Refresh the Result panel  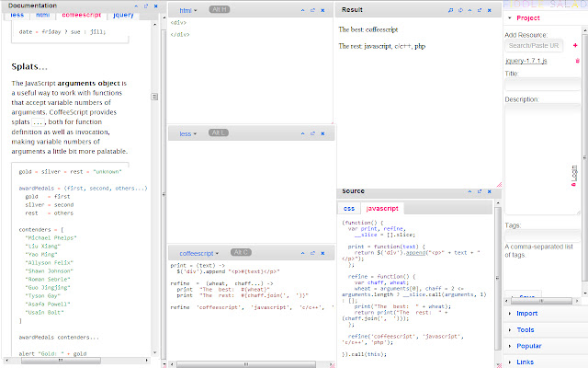pyautogui.click(x=460, y=10)
